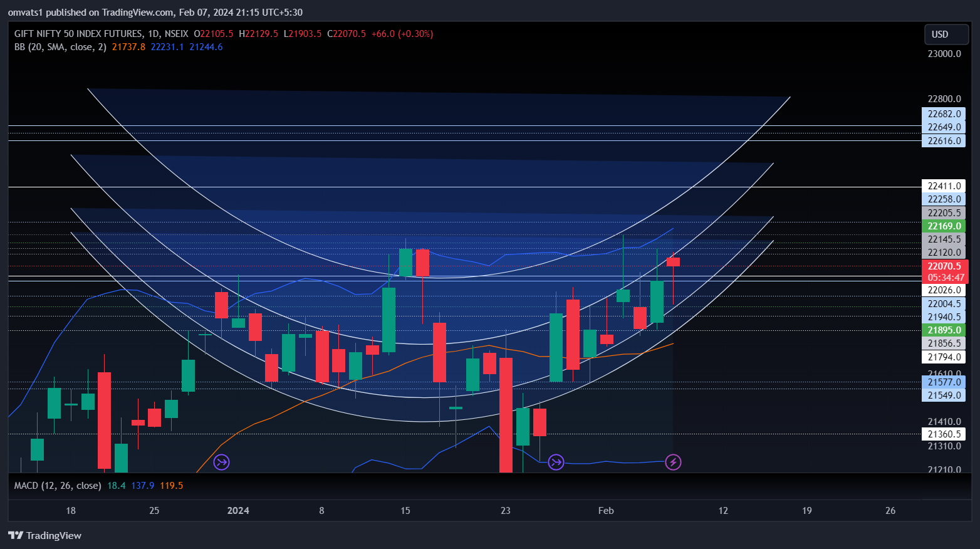The height and width of the screenshot is (549, 980).
Task: Select the MACD (12, 26, close) indicator label
Action: [x=58, y=486]
